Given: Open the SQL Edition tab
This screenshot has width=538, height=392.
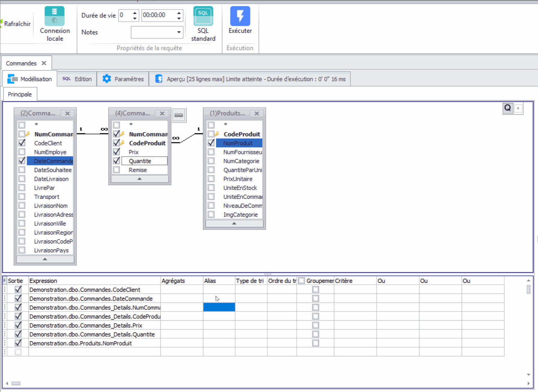Looking at the screenshot, I should (77, 79).
